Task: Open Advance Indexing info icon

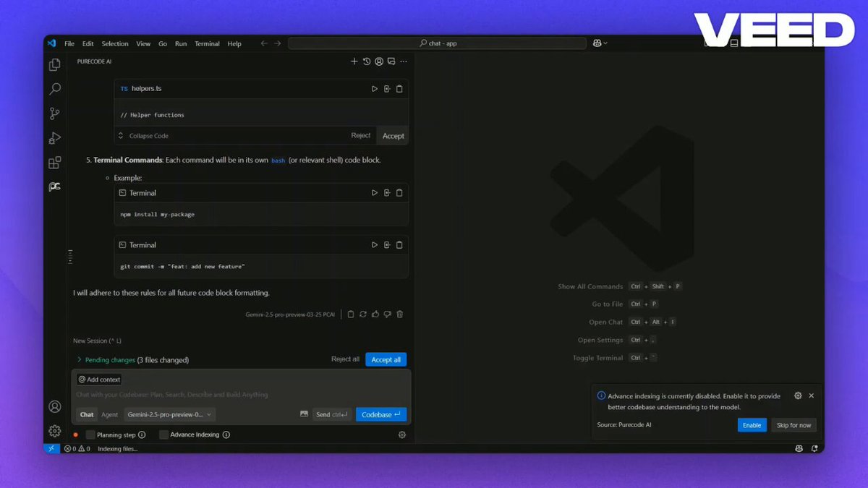Action: tap(226, 435)
